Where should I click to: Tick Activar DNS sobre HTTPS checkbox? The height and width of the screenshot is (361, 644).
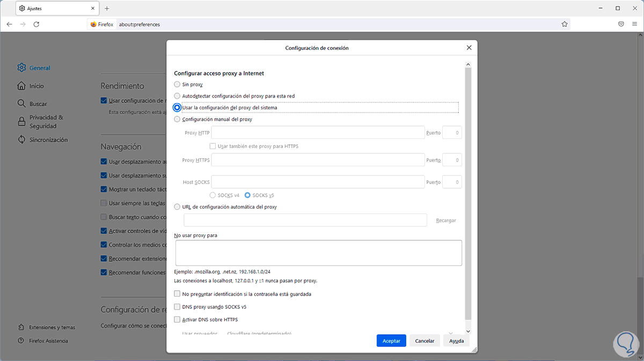[x=178, y=320]
